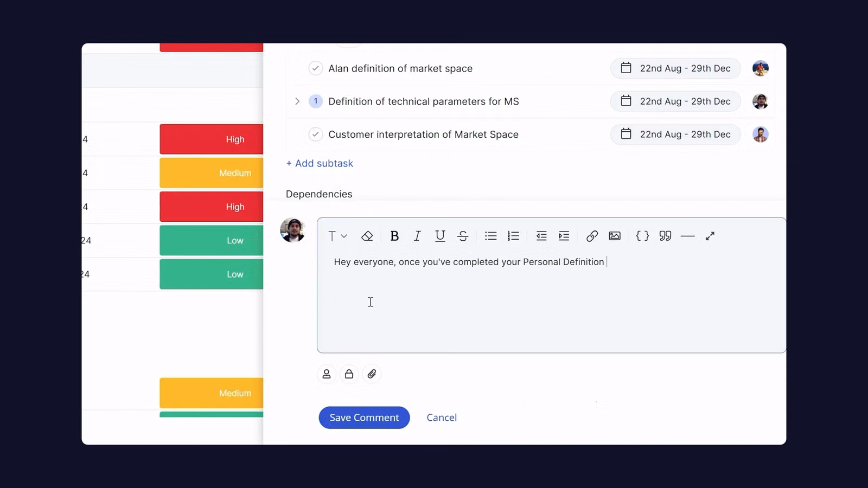Toggle comment privacy with the lock icon
The image size is (868, 488).
(x=349, y=374)
